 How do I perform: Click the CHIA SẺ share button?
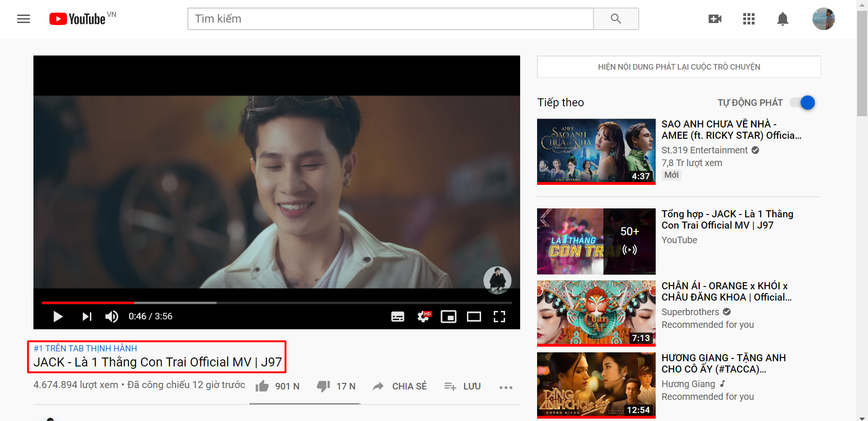pos(400,386)
